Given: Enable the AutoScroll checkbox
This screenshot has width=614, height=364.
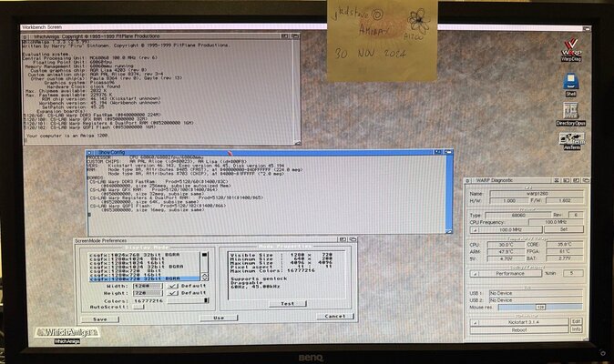Looking at the screenshot, I should tap(138, 308).
